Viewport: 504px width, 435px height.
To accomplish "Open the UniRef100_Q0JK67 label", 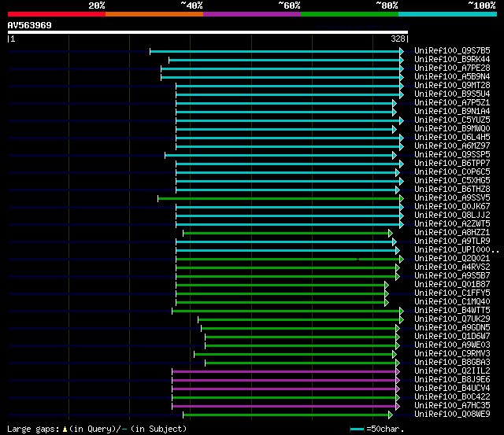I will 452,207.
